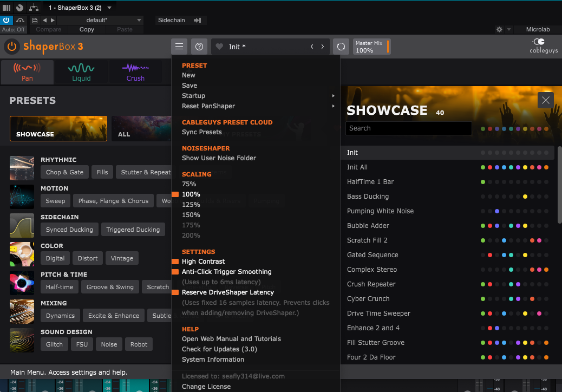Select Show User Noise Folder

(219, 158)
